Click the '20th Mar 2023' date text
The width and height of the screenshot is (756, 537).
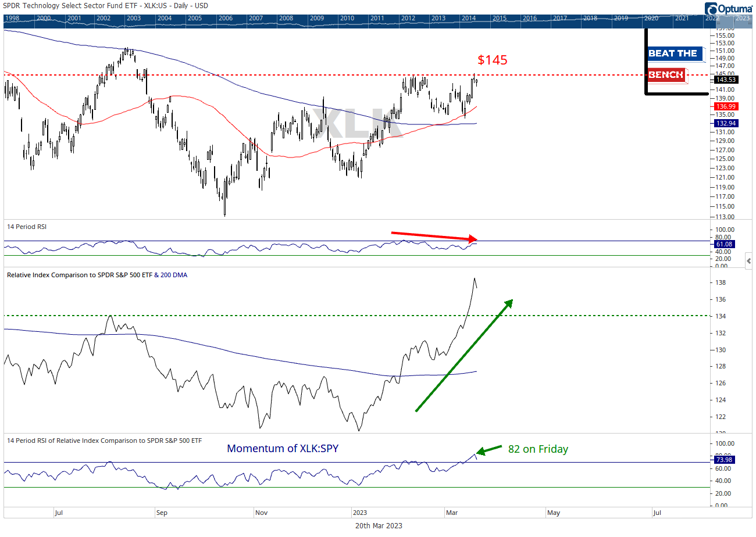point(379,525)
